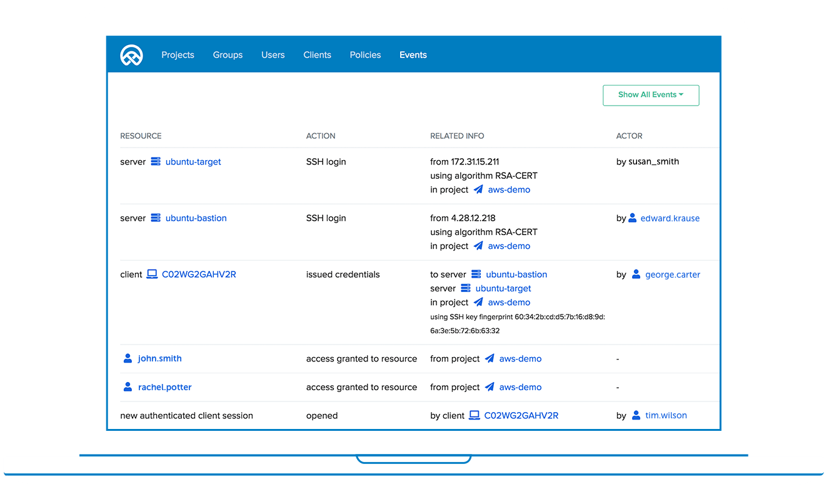
Task: Open ubuntu-bastion link in Related Info
Action: click(x=516, y=275)
